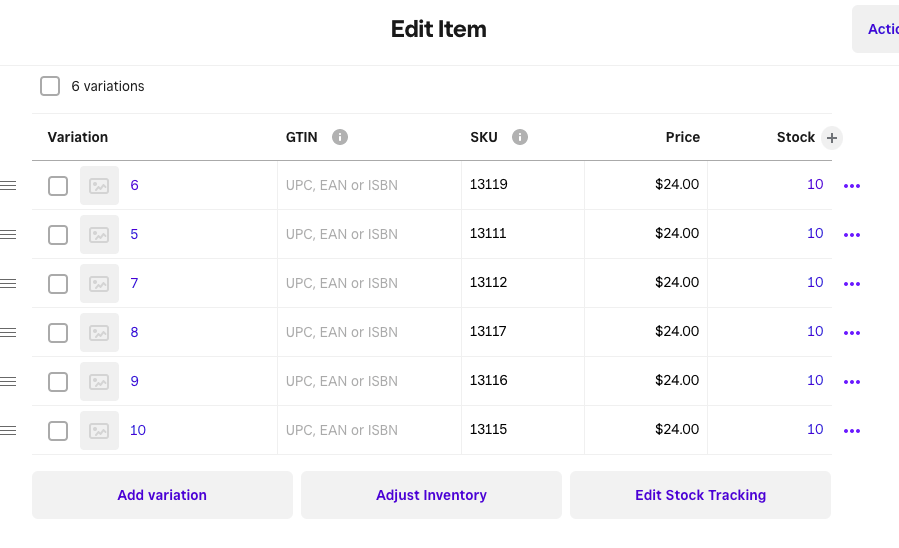Click the SKU info icon
The height and width of the screenshot is (548, 899).
(520, 138)
